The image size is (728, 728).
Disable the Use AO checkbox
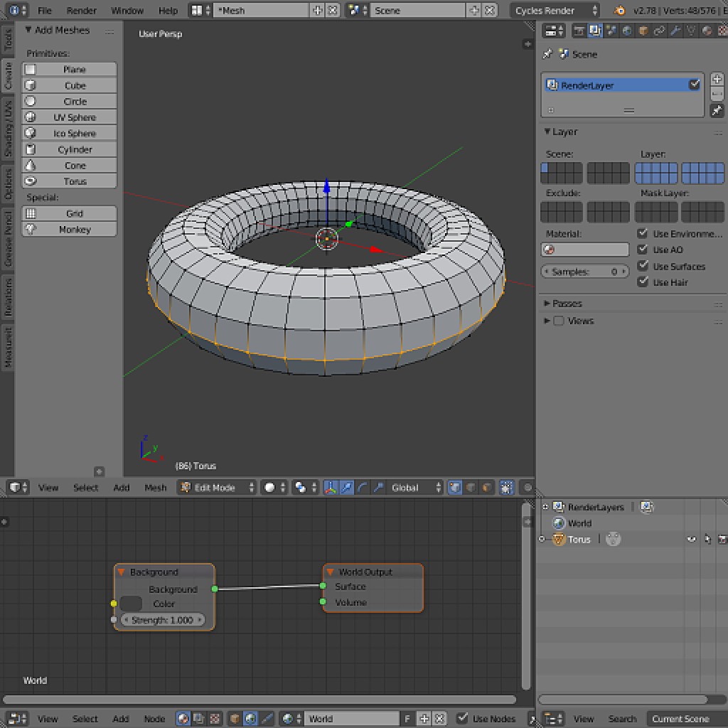(x=643, y=250)
